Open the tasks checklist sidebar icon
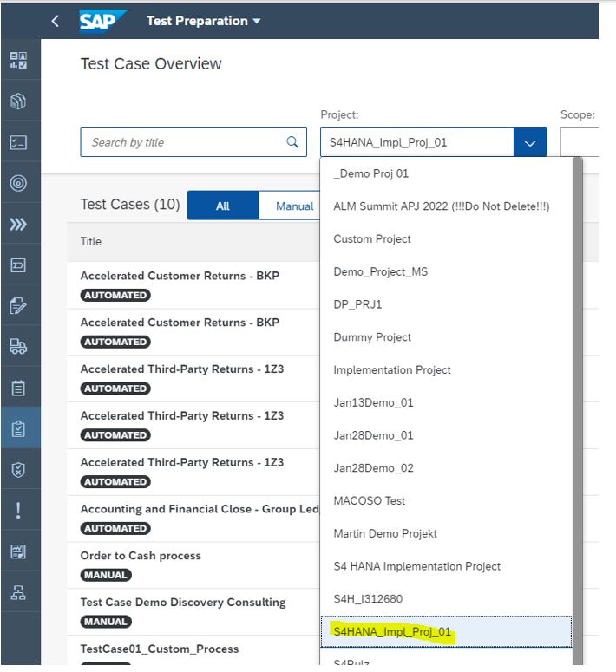 (18, 142)
